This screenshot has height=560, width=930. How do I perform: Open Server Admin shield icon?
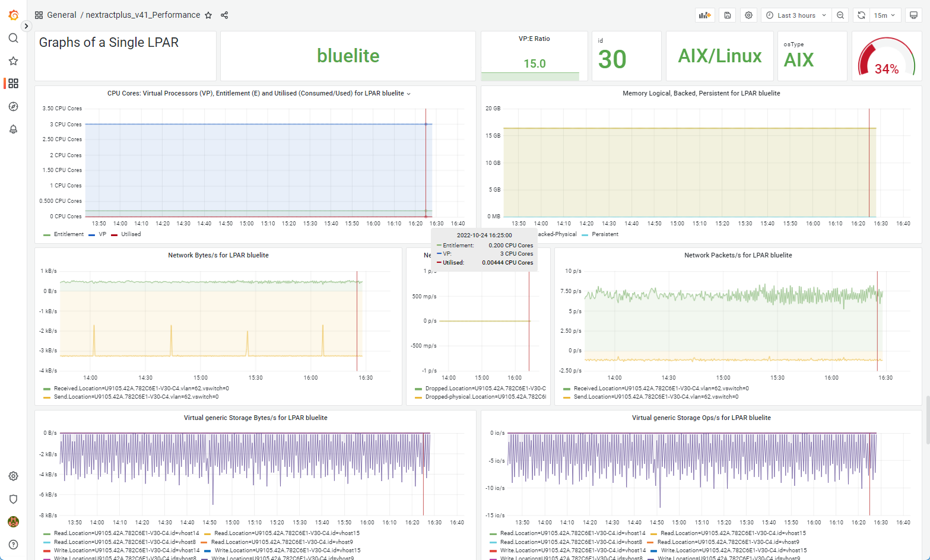point(13,499)
